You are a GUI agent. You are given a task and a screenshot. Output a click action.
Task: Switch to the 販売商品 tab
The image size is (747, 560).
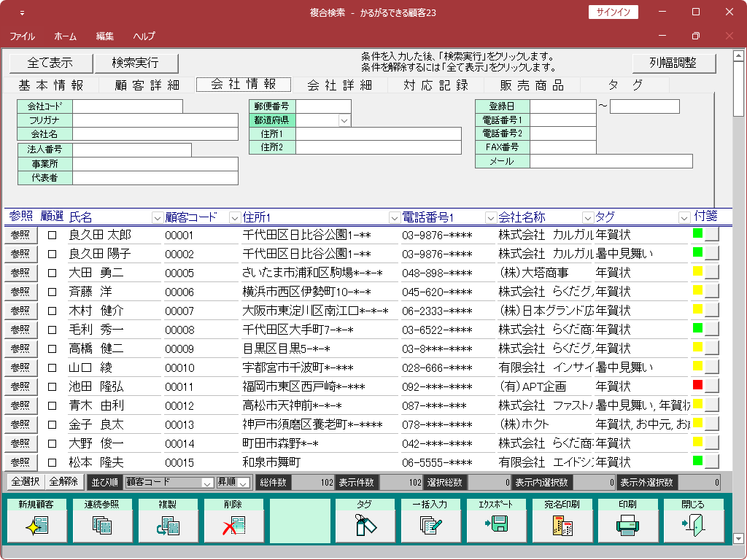point(532,85)
